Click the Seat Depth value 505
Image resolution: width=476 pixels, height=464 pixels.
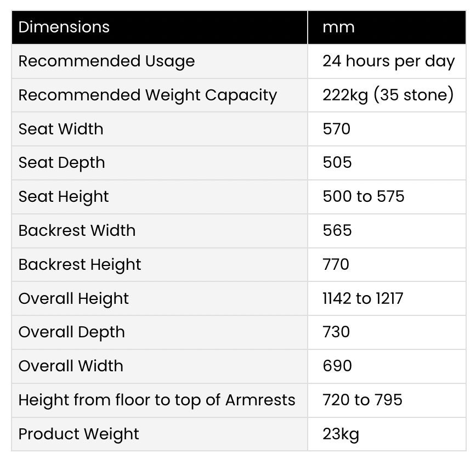(x=337, y=163)
